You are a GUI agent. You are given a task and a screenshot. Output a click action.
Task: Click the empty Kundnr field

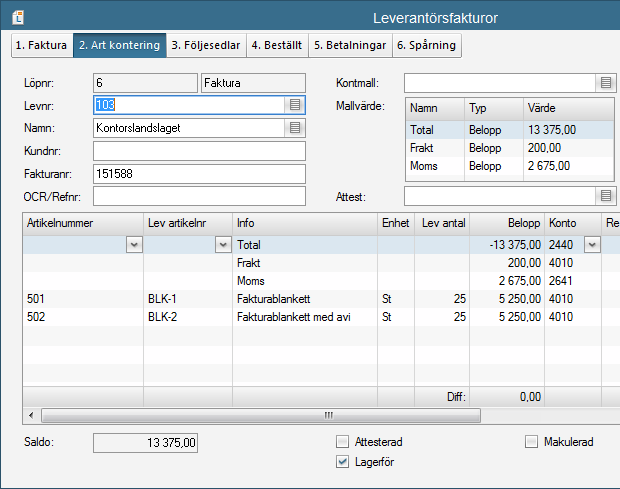[x=199, y=151]
